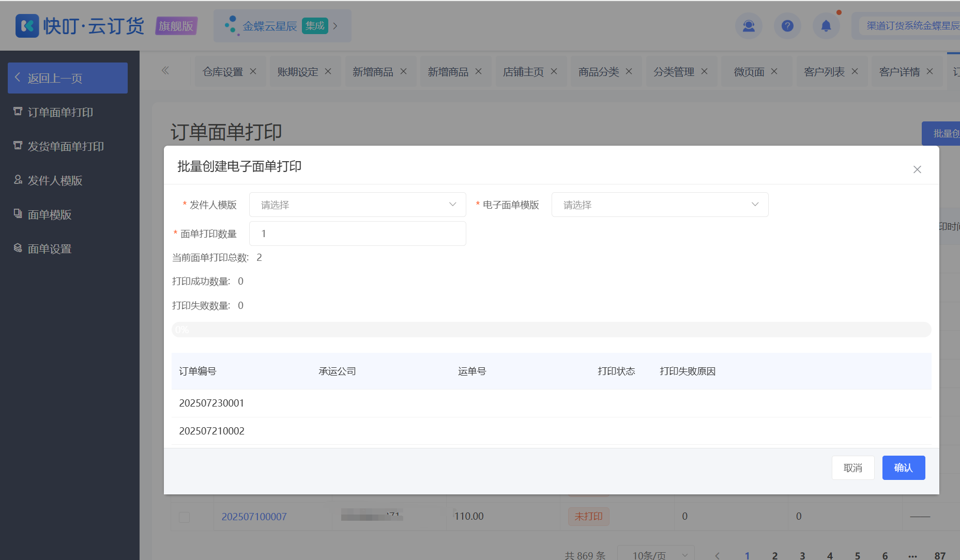Switch to the 仓库设置 tab
This screenshot has height=560, width=960.
pos(223,72)
